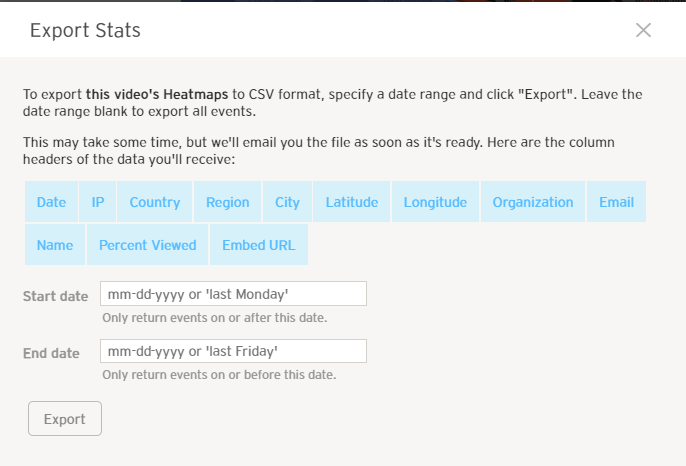Click the Country column header tag
Image resolution: width=686 pixels, height=466 pixels.
click(155, 202)
